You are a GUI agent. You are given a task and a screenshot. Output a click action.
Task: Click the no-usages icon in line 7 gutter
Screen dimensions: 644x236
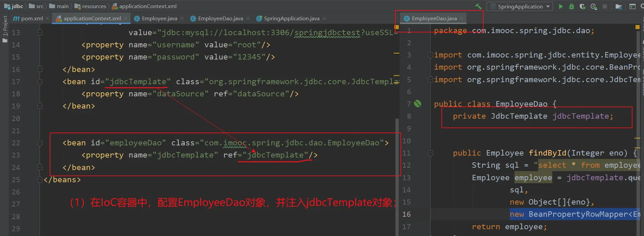point(418,104)
